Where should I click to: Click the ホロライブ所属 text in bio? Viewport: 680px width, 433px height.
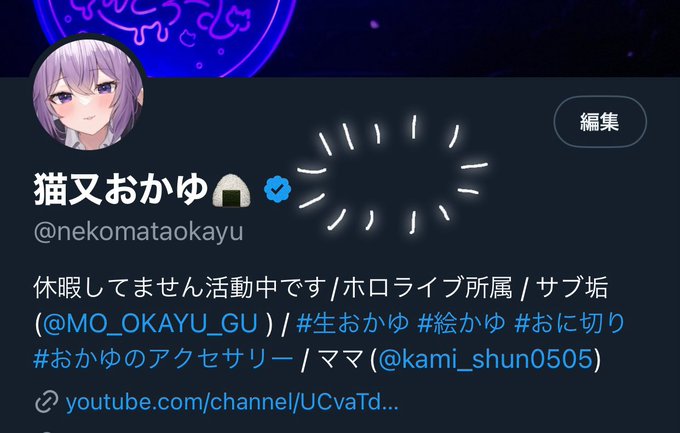pyautogui.click(x=427, y=288)
